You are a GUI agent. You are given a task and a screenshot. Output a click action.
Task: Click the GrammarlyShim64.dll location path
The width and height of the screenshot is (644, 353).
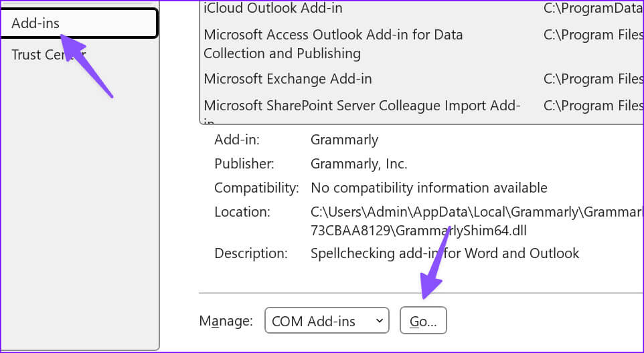click(x=477, y=221)
